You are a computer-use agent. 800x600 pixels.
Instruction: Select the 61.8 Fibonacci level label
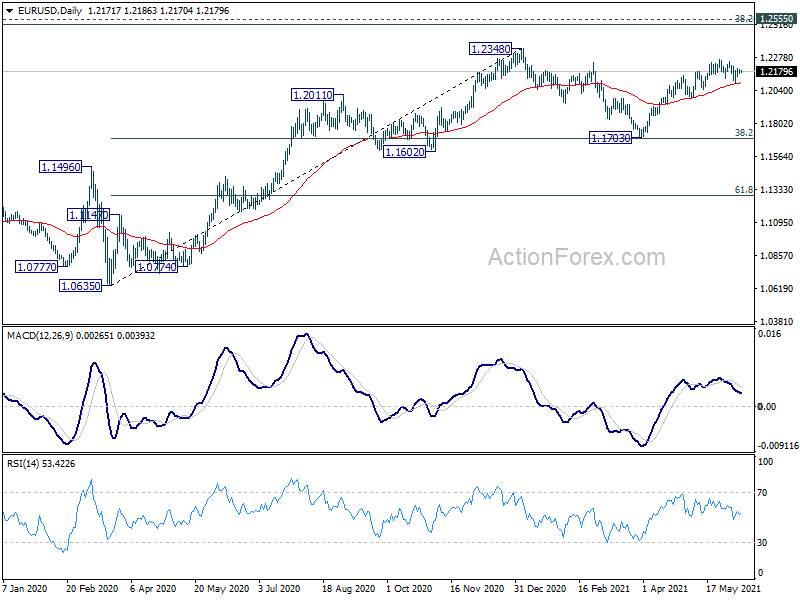coord(743,190)
